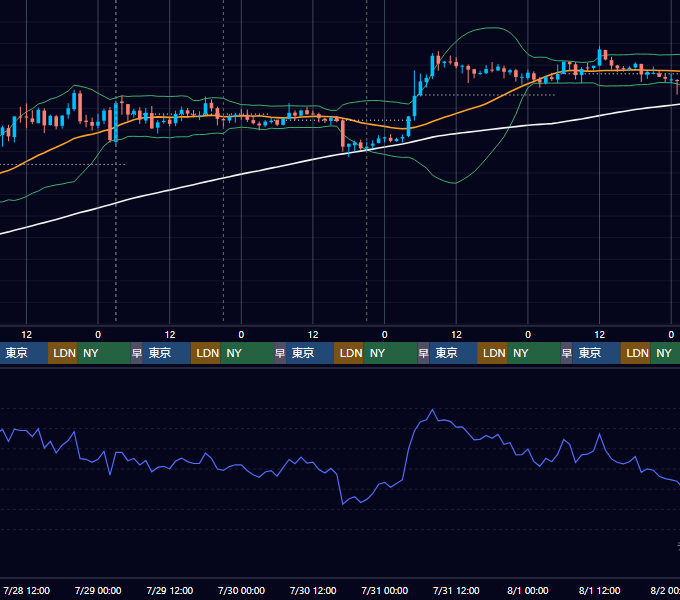The image size is (680, 600).
Task: Select the NY session block starting 7/31 00:00
Action: 390,353
